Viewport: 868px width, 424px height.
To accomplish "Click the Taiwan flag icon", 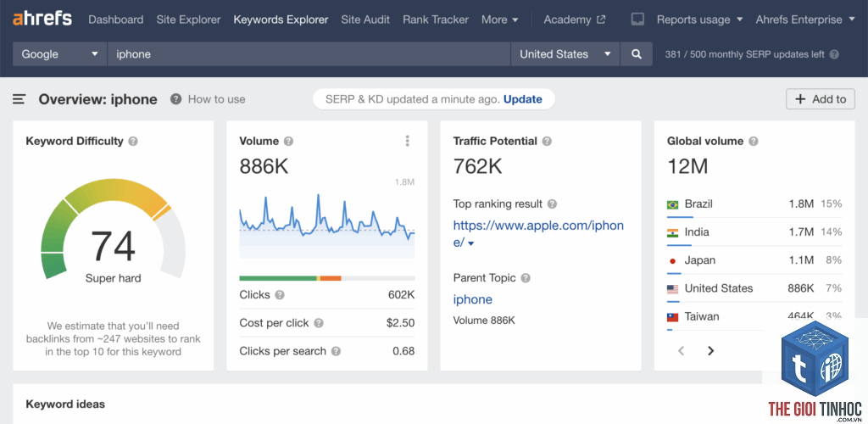I will [672, 317].
